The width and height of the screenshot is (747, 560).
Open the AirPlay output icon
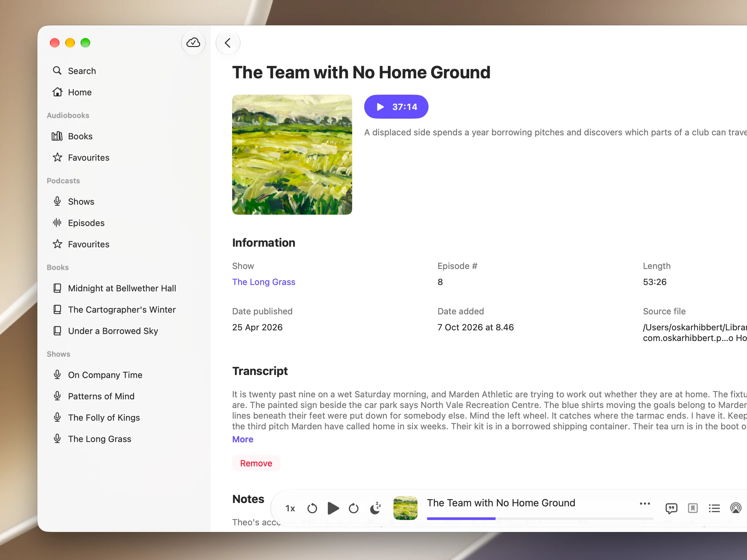[736, 508]
